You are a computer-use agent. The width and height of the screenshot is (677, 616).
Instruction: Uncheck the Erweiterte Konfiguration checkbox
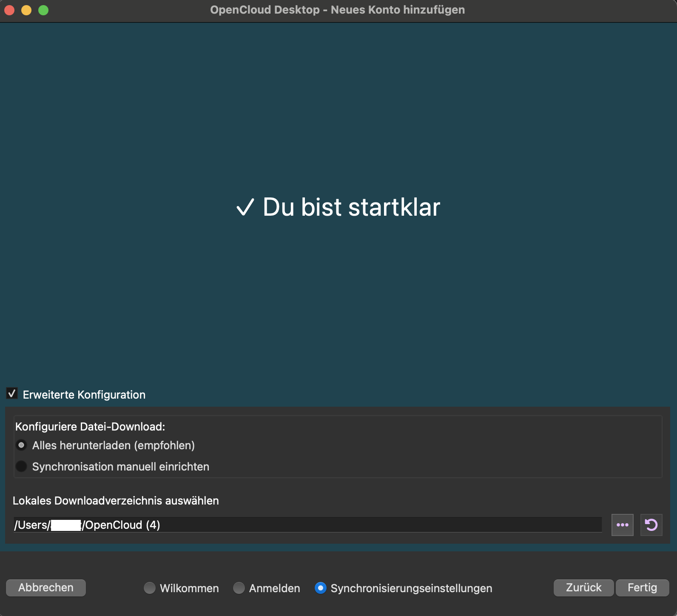(x=12, y=394)
